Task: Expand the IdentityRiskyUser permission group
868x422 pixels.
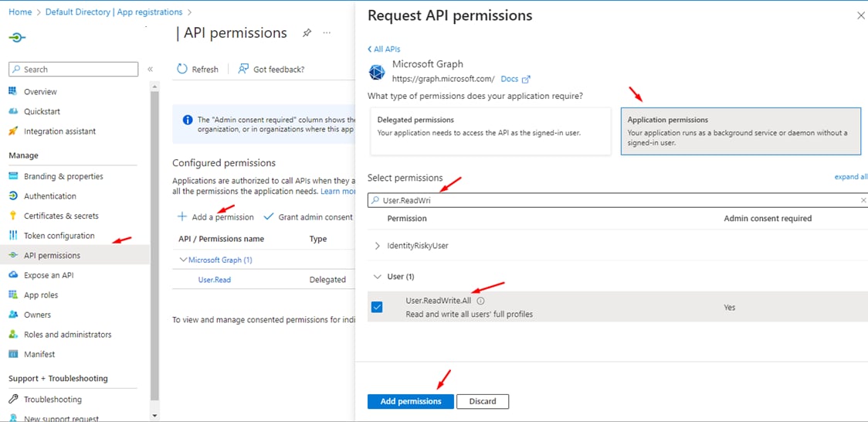Action: (378, 246)
